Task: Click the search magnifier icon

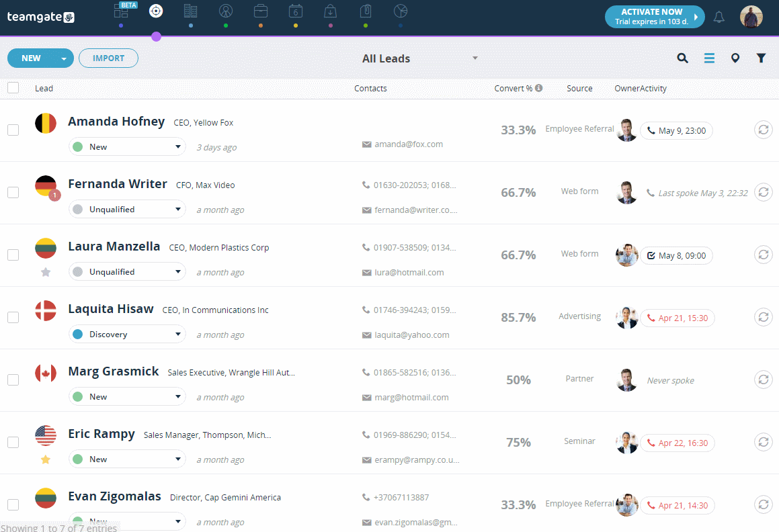Action: pyautogui.click(x=683, y=58)
